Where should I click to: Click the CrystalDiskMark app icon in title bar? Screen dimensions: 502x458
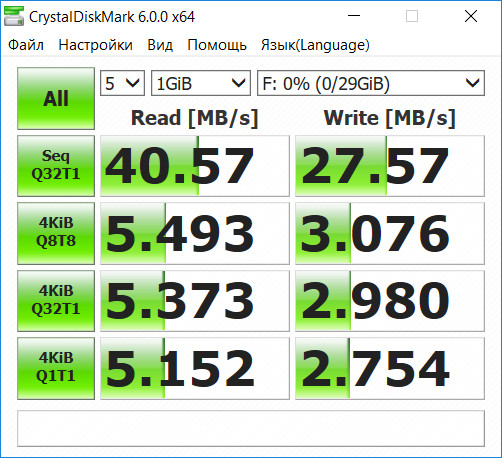[x=14, y=16]
